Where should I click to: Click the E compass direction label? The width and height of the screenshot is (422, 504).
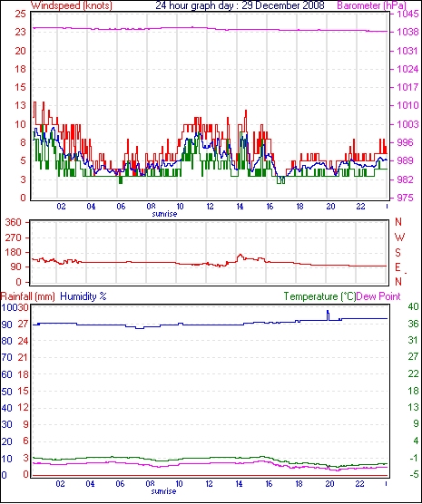[x=398, y=267]
